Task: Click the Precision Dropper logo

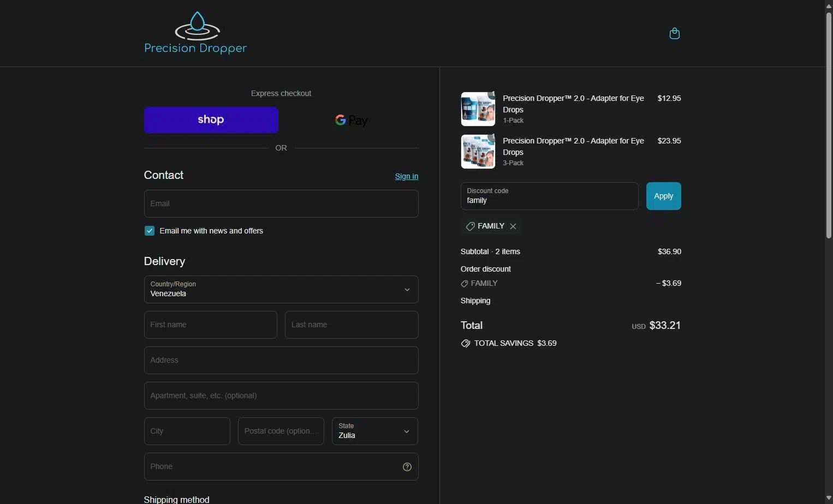Action: (195, 33)
